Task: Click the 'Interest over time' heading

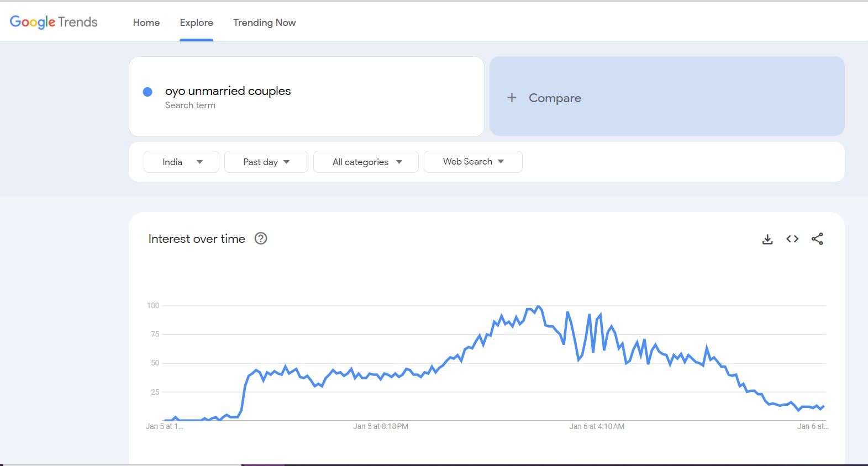Action: (197, 239)
